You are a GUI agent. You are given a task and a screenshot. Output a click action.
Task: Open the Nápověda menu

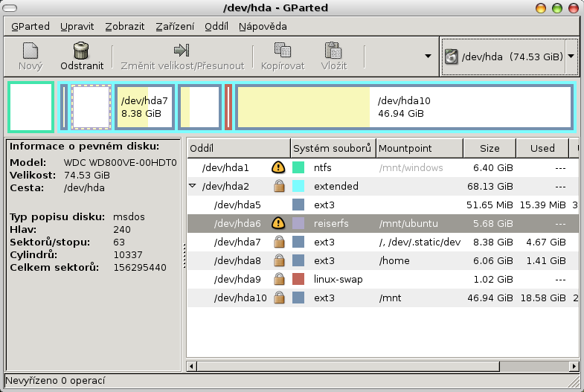263,27
